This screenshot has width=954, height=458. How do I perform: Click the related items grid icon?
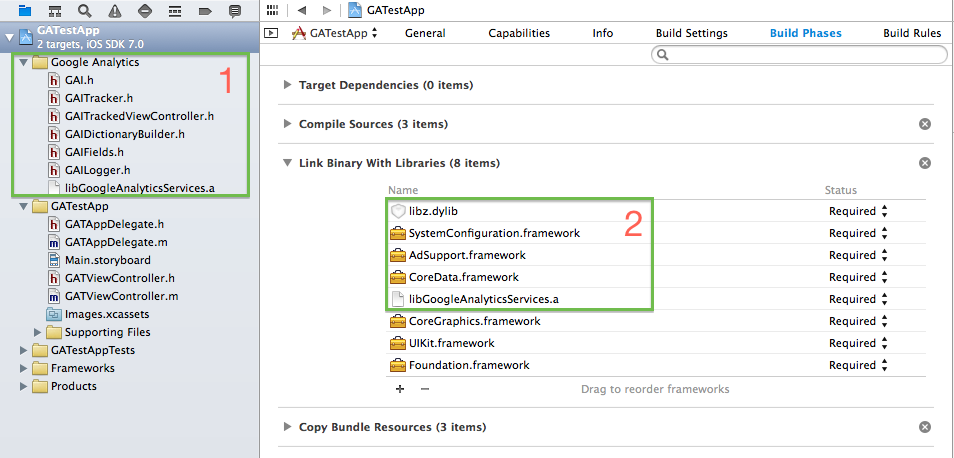pos(273,10)
